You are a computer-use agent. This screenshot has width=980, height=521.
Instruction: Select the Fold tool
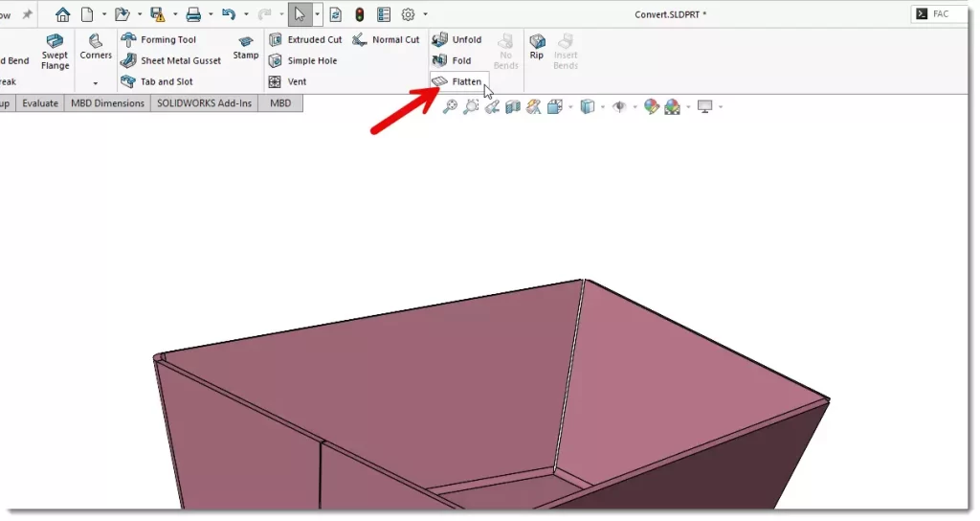point(453,61)
